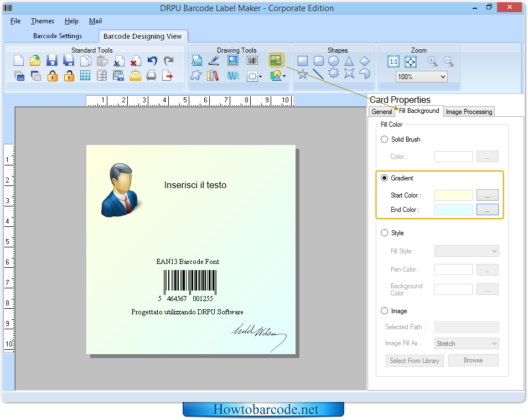Image resolution: width=528 pixels, height=420 pixels.
Task: Click the printer icon in Standard Tools
Action: tap(151, 76)
